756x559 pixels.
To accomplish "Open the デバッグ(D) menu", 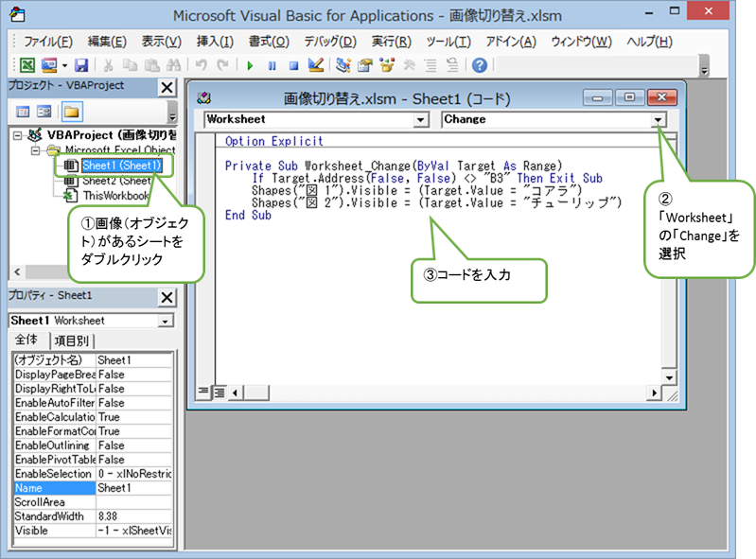I will tap(330, 42).
